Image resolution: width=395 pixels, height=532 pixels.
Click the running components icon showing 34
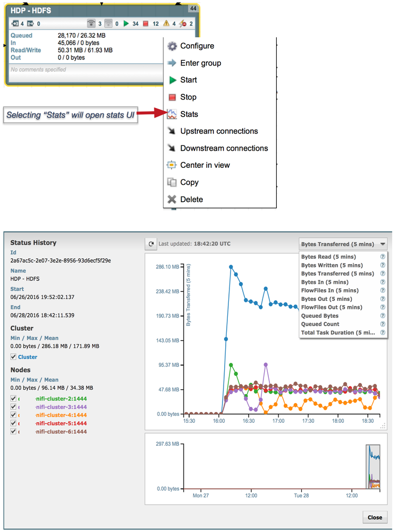[126, 23]
